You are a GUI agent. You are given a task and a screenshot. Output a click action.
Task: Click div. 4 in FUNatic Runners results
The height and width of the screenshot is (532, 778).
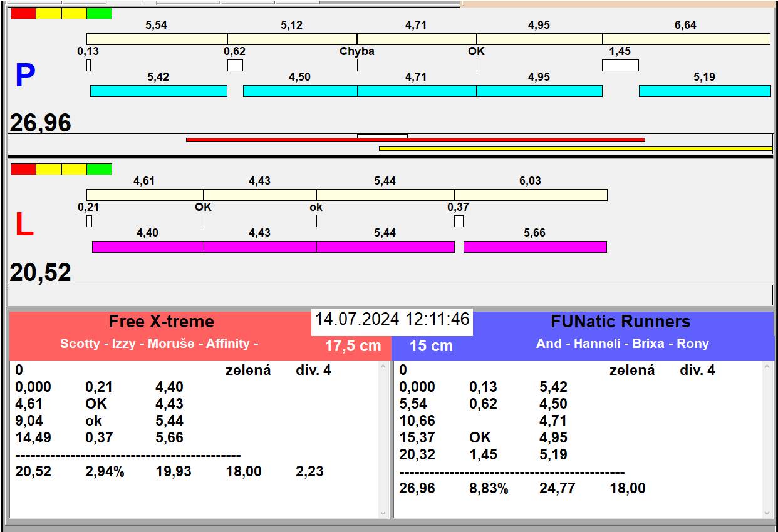point(697,371)
